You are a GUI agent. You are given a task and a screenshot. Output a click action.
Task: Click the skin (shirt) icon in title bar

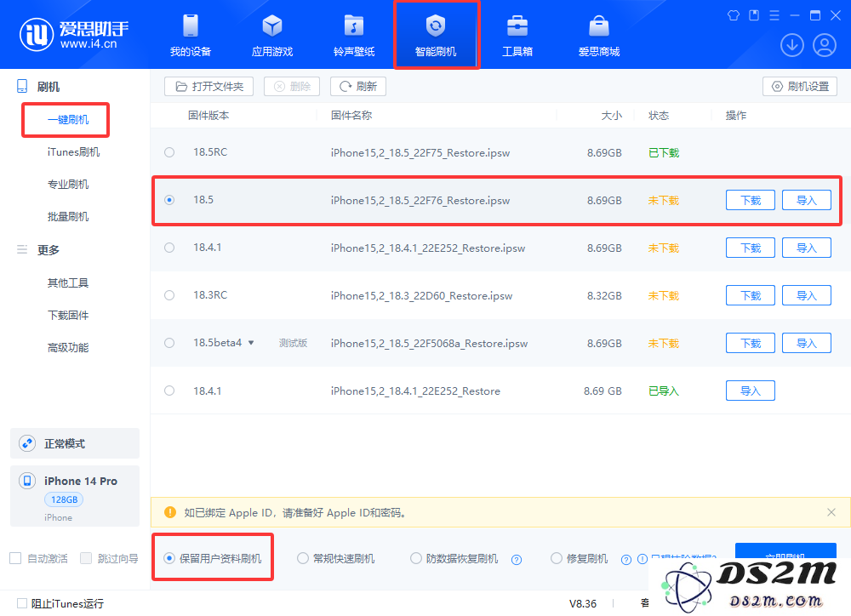coord(734,15)
